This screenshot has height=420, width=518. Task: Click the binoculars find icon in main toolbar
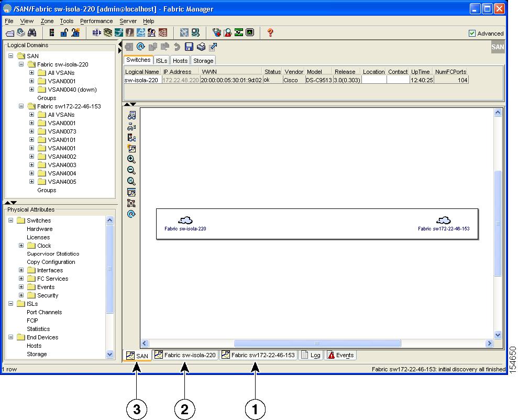(x=32, y=32)
